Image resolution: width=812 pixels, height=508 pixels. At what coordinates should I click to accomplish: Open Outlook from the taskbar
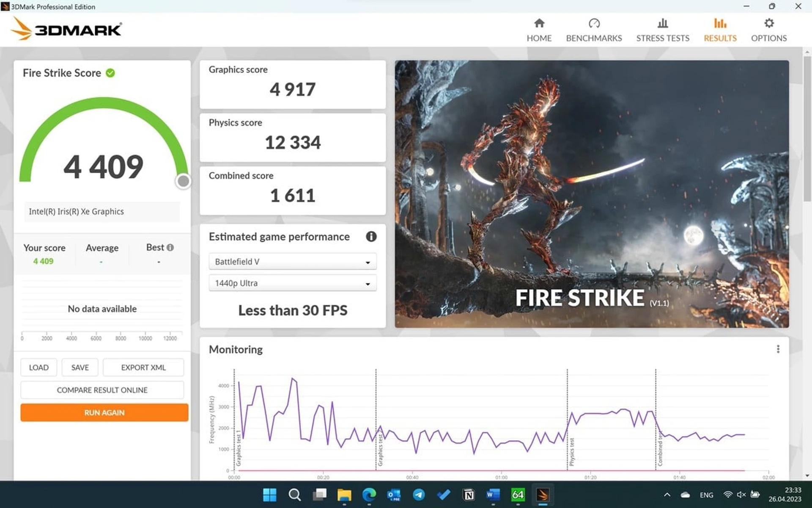click(x=394, y=494)
